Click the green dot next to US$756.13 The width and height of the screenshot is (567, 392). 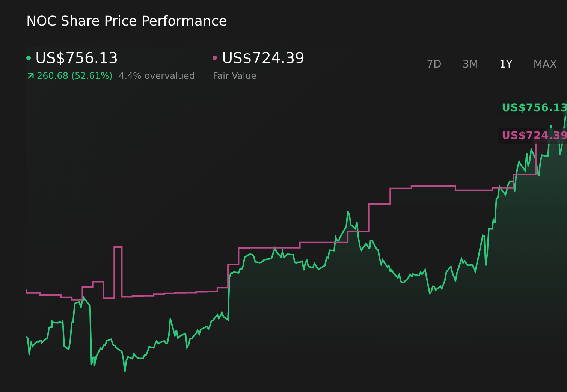pyautogui.click(x=29, y=57)
